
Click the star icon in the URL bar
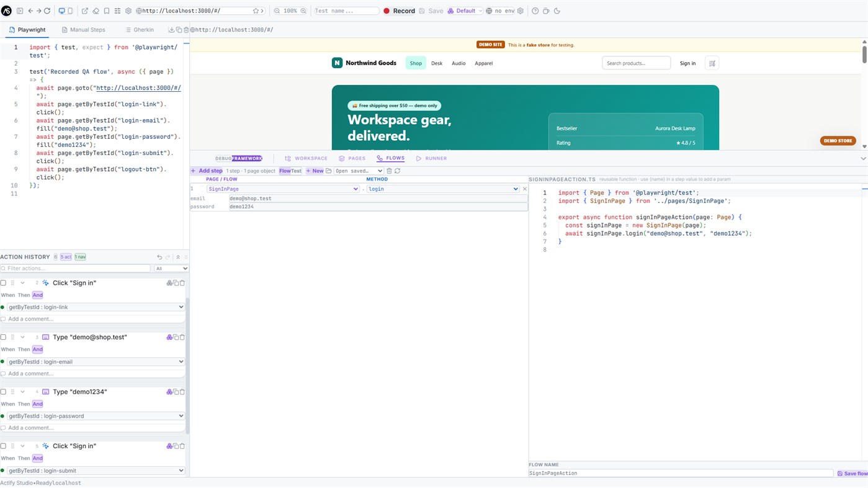pyautogui.click(x=256, y=11)
